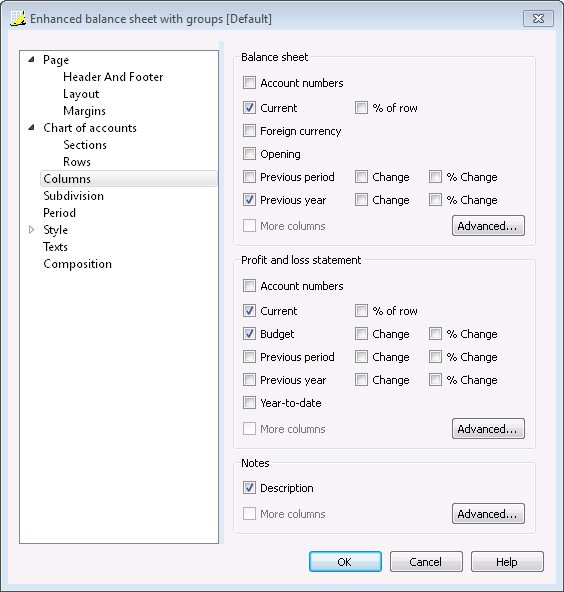This screenshot has height=592, width=564.
Task: Expand the Style tree node
Action: click(32, 230)
